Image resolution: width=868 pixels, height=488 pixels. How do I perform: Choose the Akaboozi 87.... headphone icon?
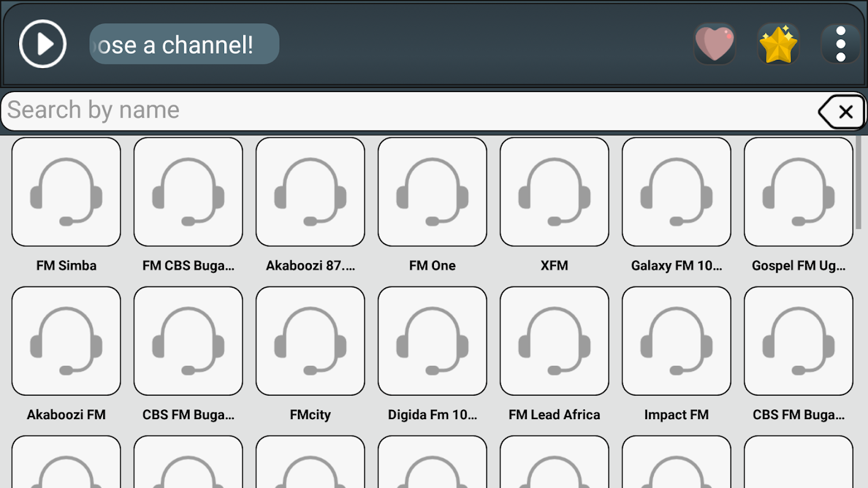pyautogui.click(x=311, y=192)
